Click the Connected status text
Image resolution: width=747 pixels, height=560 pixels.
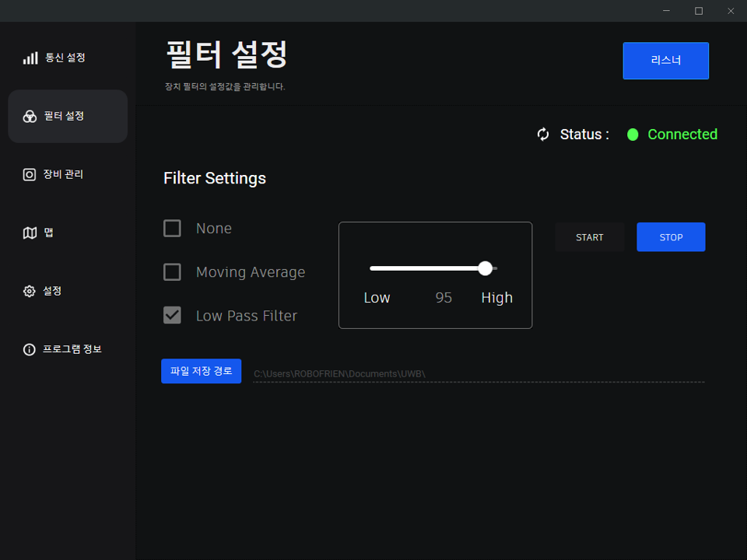pyautogui.click(x=682, y=135)
